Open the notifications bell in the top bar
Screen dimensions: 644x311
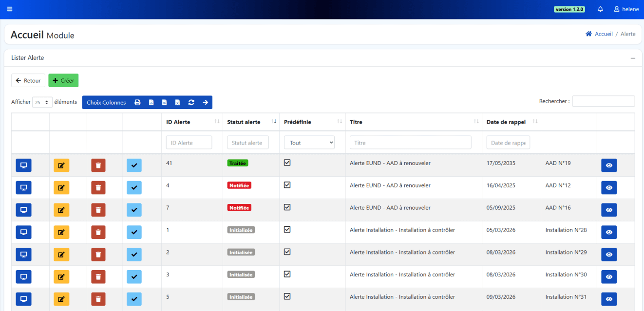tap(600, 9)
